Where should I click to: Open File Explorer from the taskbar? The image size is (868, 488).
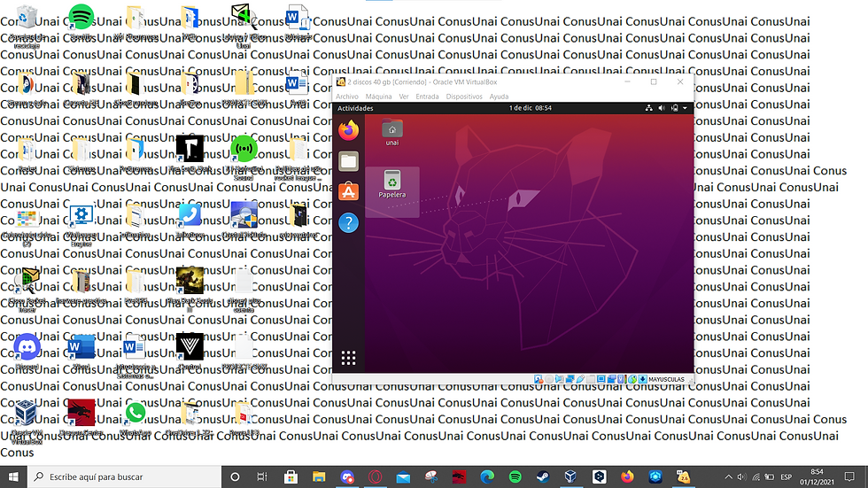tap(319, 476)
